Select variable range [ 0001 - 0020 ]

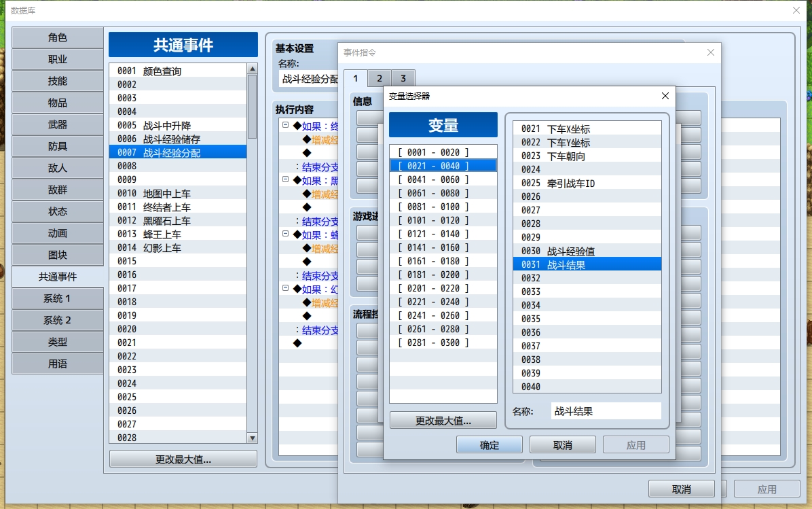point(443,152)
